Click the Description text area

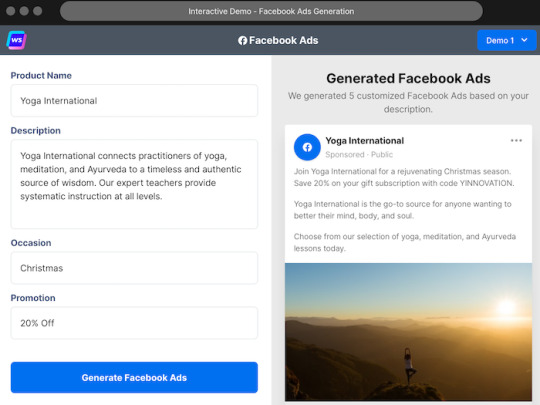134,184
